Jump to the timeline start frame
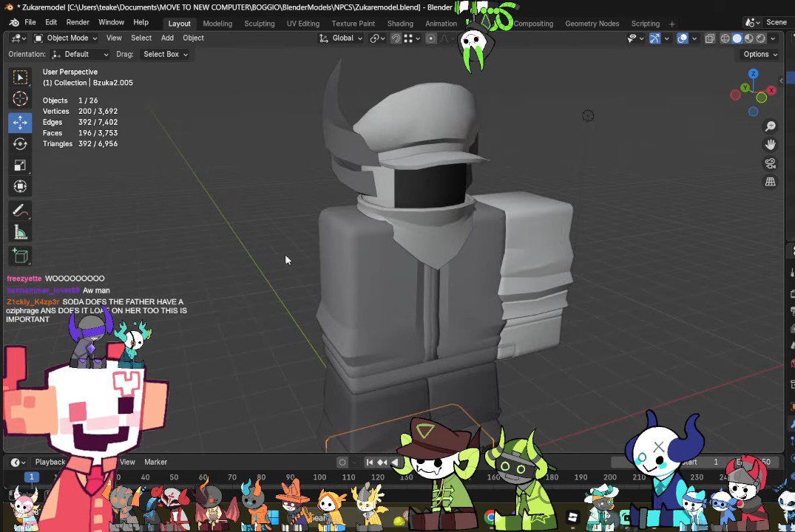The width and height of the screenshot is (795, 532). [370, 462]
